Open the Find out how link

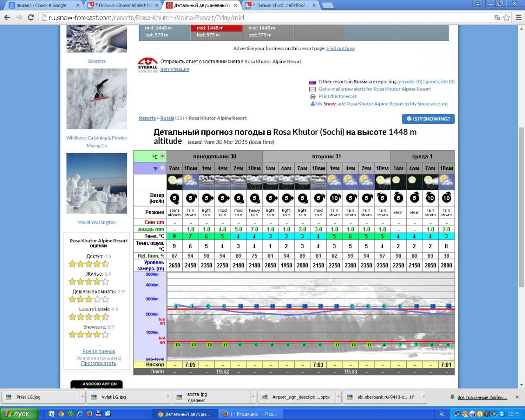point(340,49)
